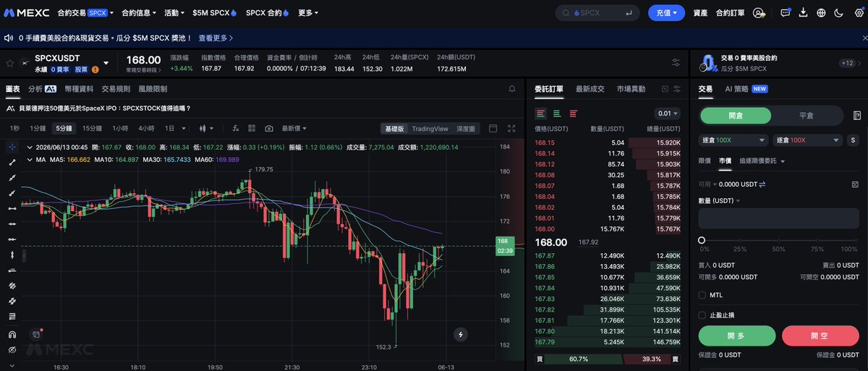Switch to 開倉 open position mode

736,116
